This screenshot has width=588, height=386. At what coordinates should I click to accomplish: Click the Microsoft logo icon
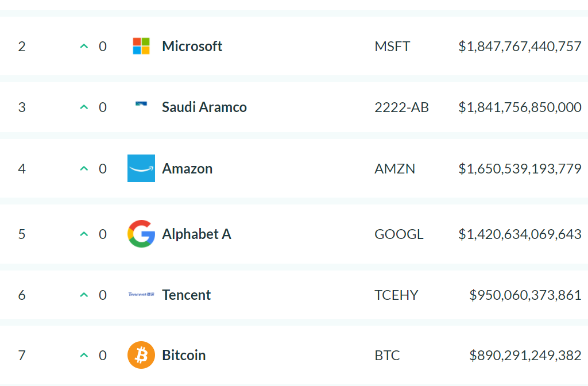coord(141,46)
